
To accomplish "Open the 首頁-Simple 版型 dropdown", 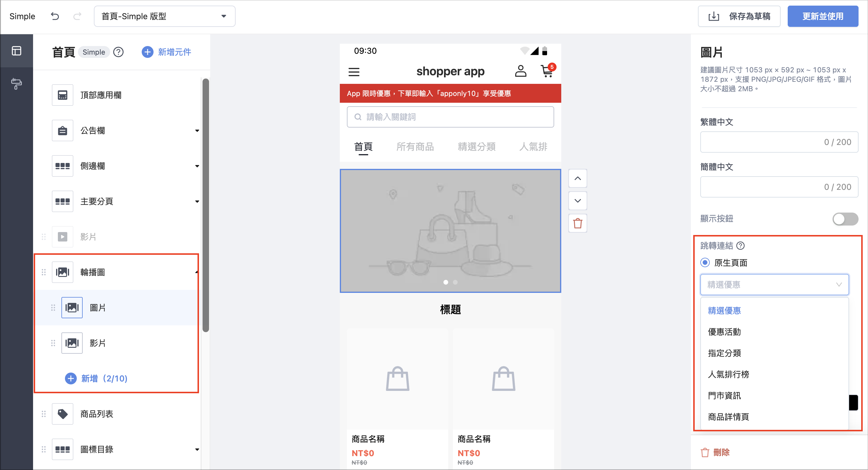I will point(165,16).
